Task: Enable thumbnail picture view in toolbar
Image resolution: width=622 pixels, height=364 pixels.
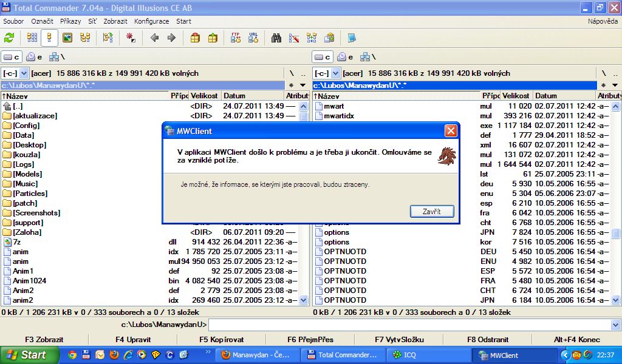Action: coord(67,38)
